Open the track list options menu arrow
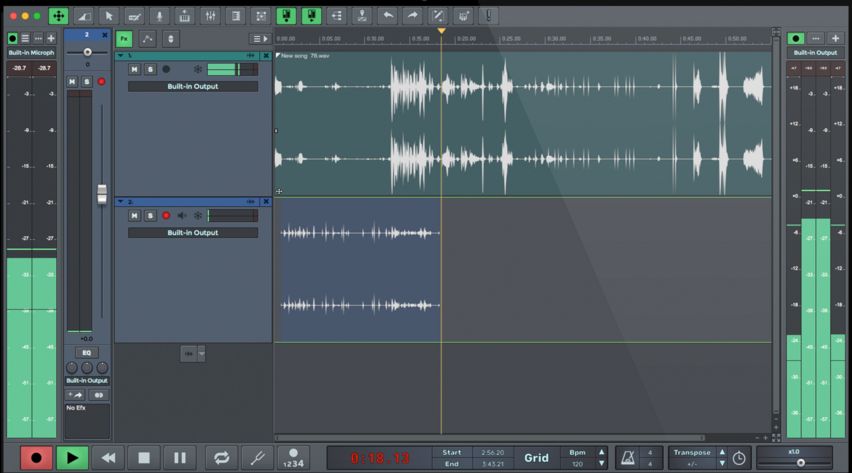 tap(260, 39)
